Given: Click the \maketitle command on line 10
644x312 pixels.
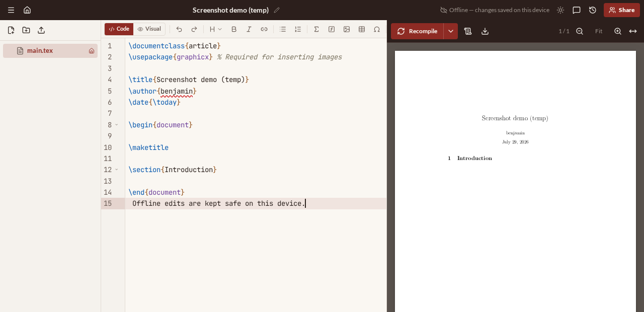Looking at the screenshot, I should (148, 147).
